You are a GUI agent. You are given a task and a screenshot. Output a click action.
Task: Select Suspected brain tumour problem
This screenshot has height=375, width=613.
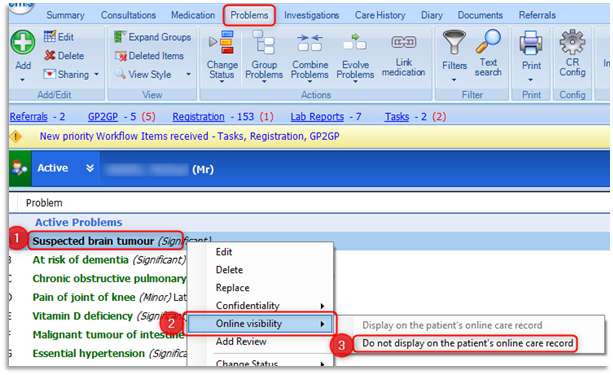pos(93,241)
